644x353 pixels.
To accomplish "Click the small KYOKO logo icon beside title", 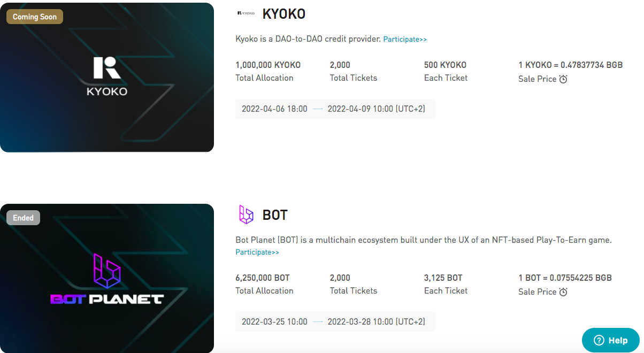I will pyautogui.click(x=246, y=13).
